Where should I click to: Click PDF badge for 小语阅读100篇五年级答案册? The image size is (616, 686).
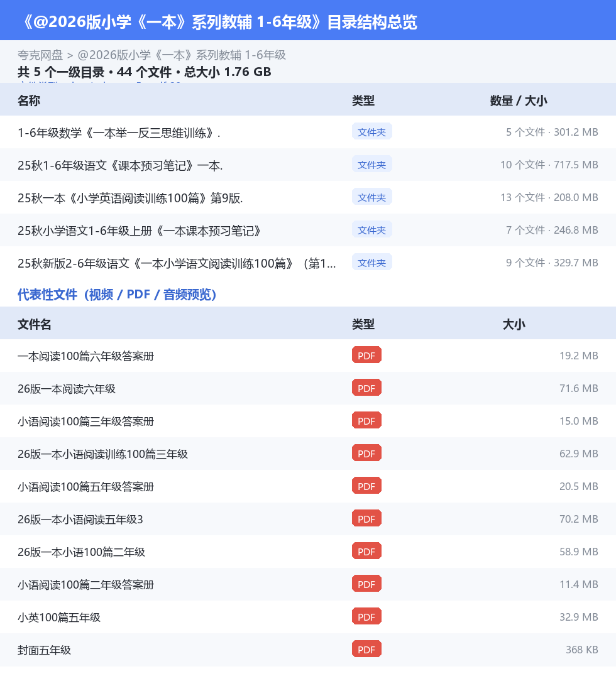[366, 486]
